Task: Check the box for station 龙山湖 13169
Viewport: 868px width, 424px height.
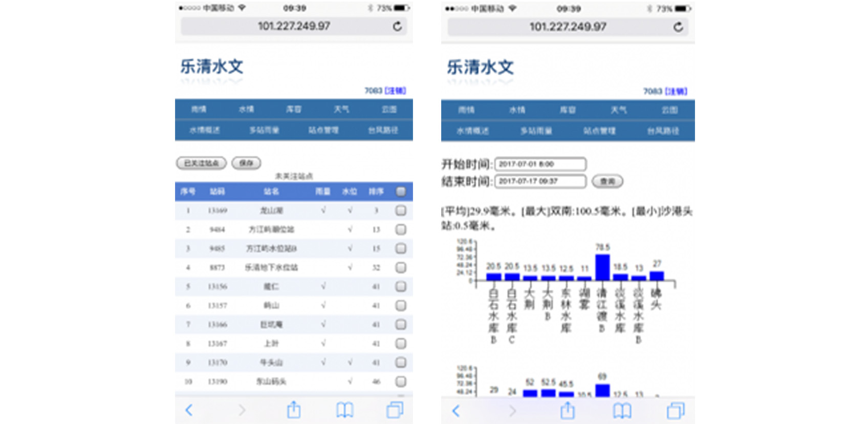Action: coord(401,210)
